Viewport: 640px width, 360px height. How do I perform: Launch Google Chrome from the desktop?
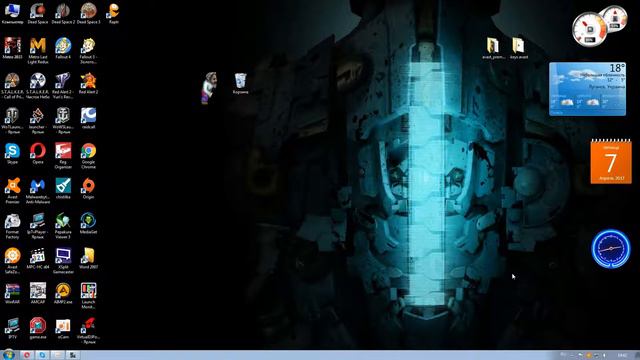pos(88,156)
